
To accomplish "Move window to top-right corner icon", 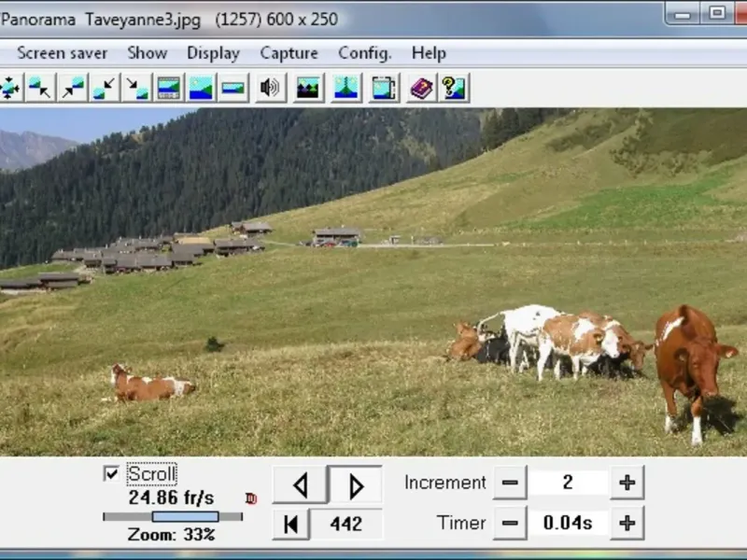I will pyautogui.click(x=73, y=88).
